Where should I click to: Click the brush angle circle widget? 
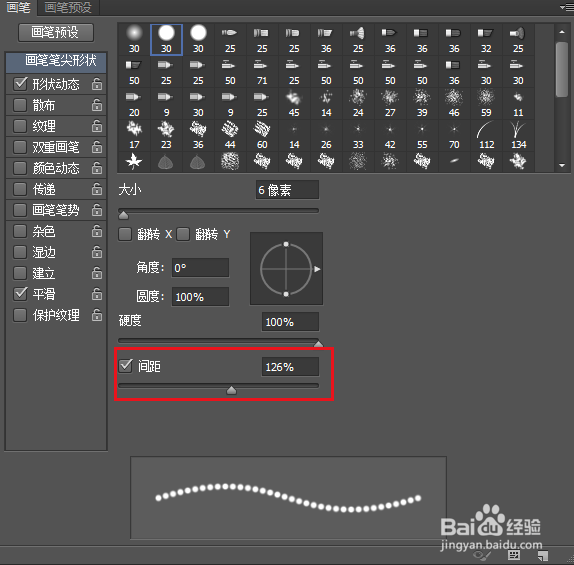(x=286, y=269)
